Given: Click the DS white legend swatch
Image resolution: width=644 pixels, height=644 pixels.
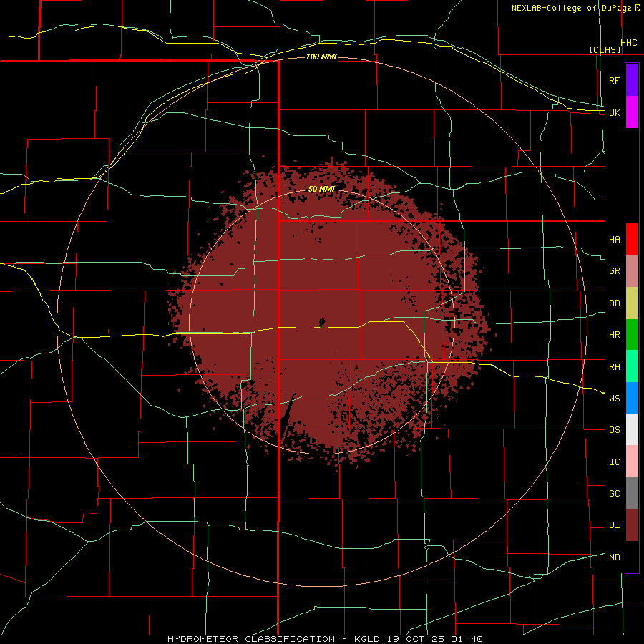Looking at the screenshot, I should [x=632, y=429].
